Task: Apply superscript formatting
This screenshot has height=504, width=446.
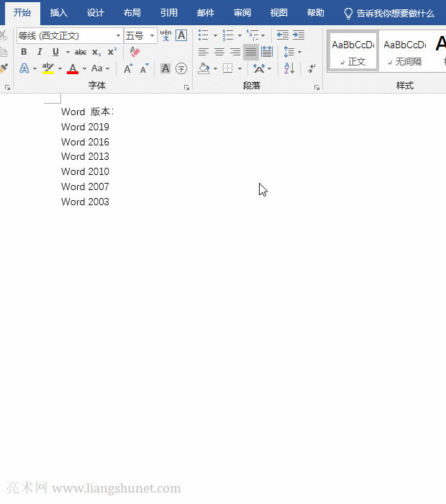Action: (111, 52)
